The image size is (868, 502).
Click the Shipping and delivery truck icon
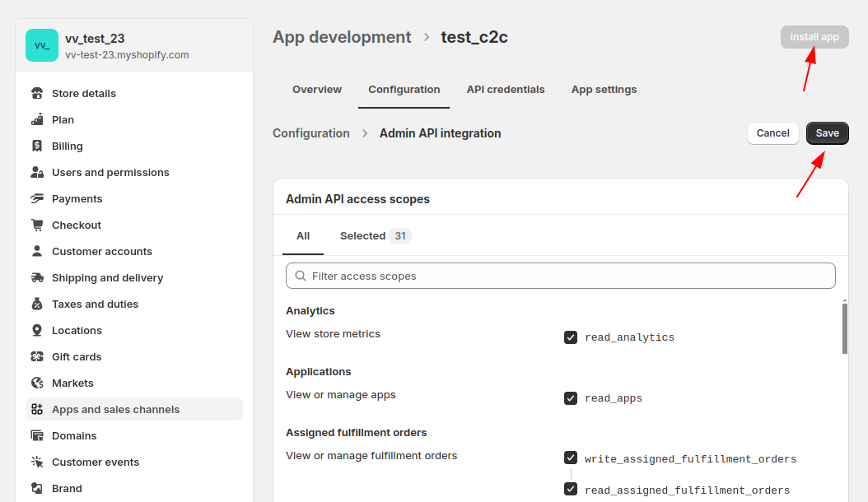(x=37, y=278)
